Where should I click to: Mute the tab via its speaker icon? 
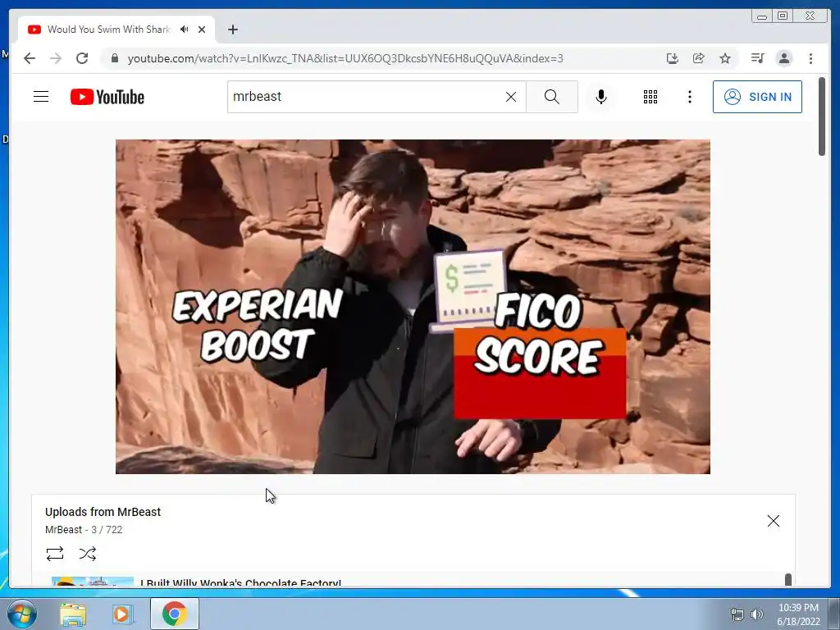(x=185, y=29)
